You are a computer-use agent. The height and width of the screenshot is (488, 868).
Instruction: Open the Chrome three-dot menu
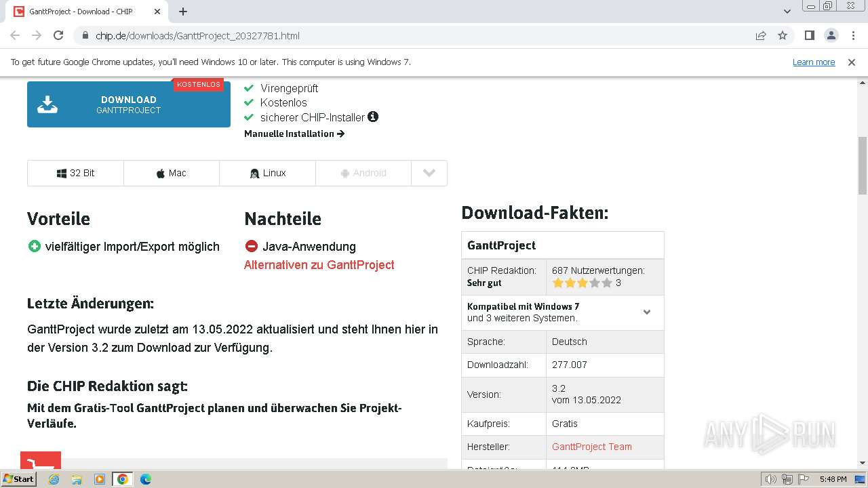853,35
